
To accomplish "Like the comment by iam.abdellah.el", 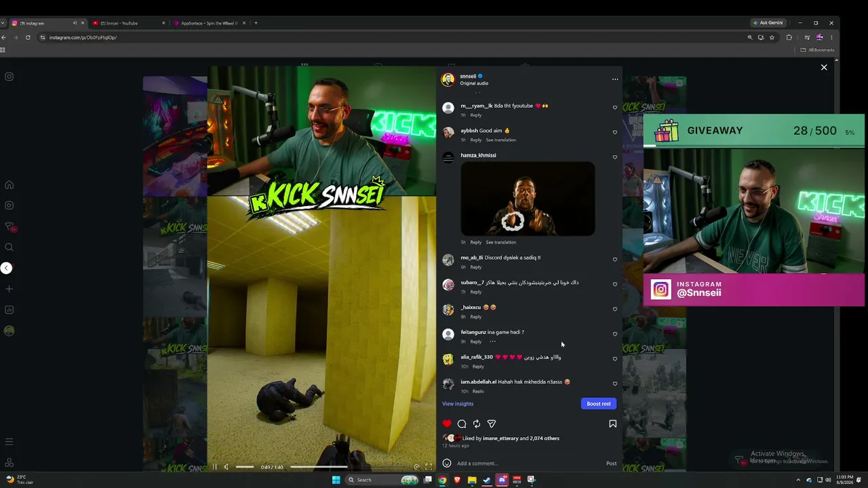I will (x=615, y=384).
